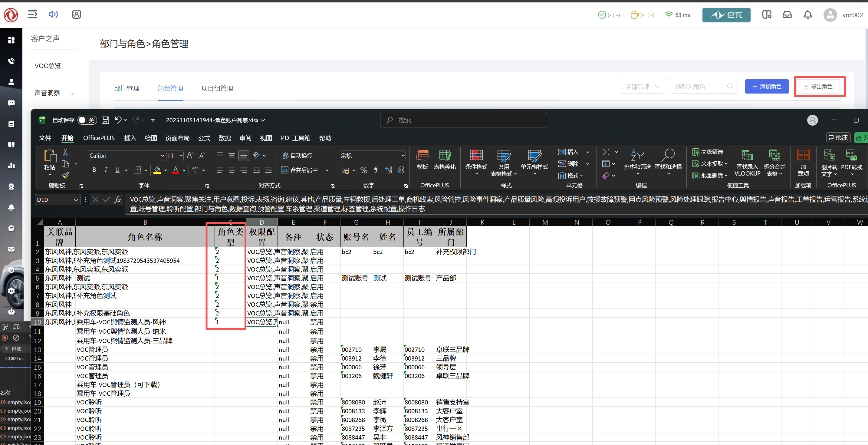Image resolution: width=868 pixels, height=445 pixels.
Task: Click the percent style icon
Action: click(363, 170)
